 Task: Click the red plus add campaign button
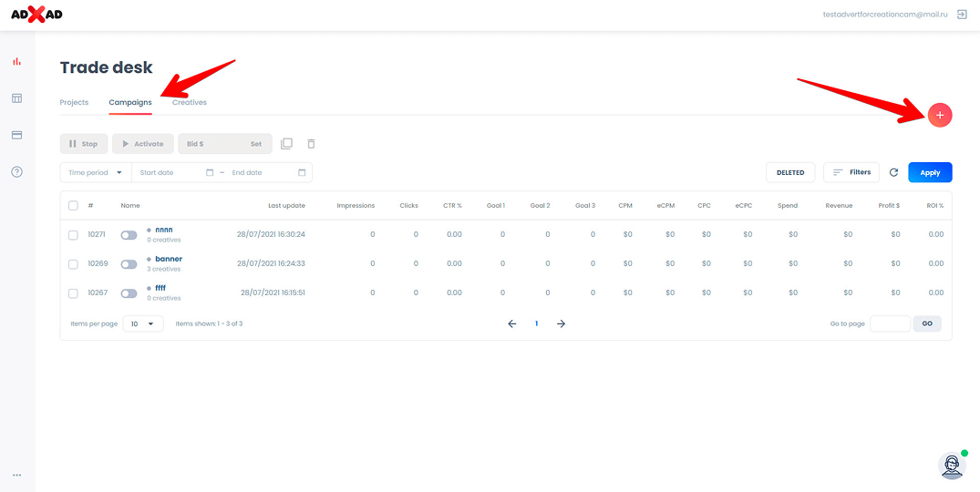(940, 115)
